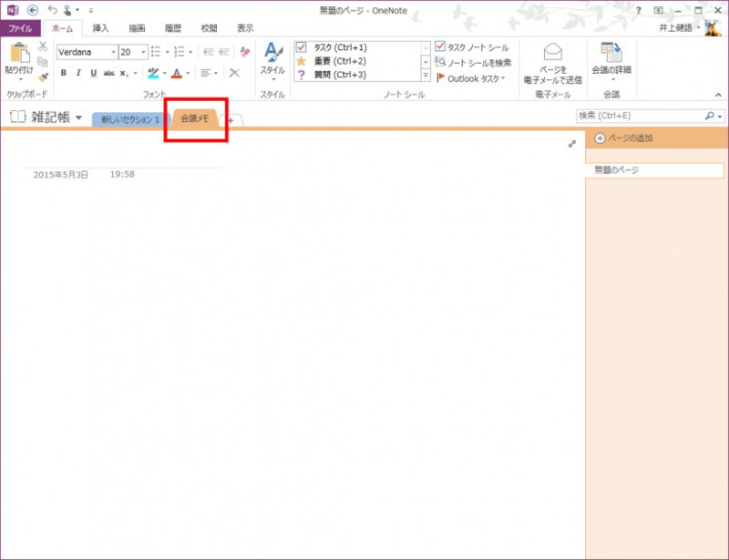
Task: Apply red font color
Action: click(x=177, y=73)
